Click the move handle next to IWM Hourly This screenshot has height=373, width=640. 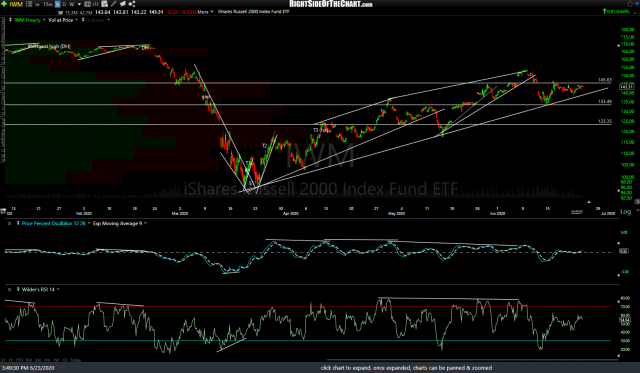tap(10, 20)
